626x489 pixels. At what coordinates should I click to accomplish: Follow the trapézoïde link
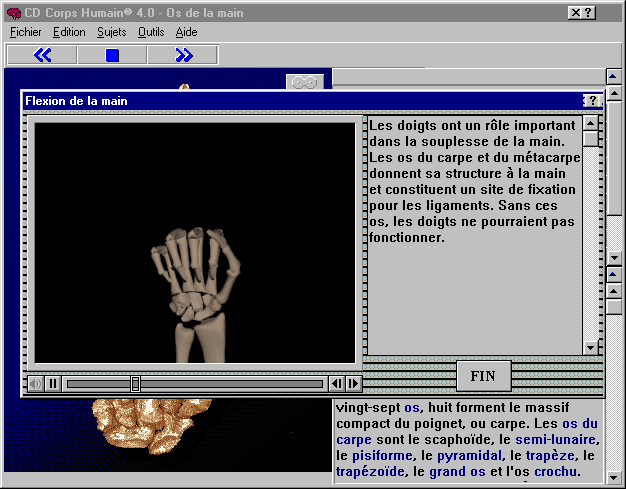[x=370, y=472]
